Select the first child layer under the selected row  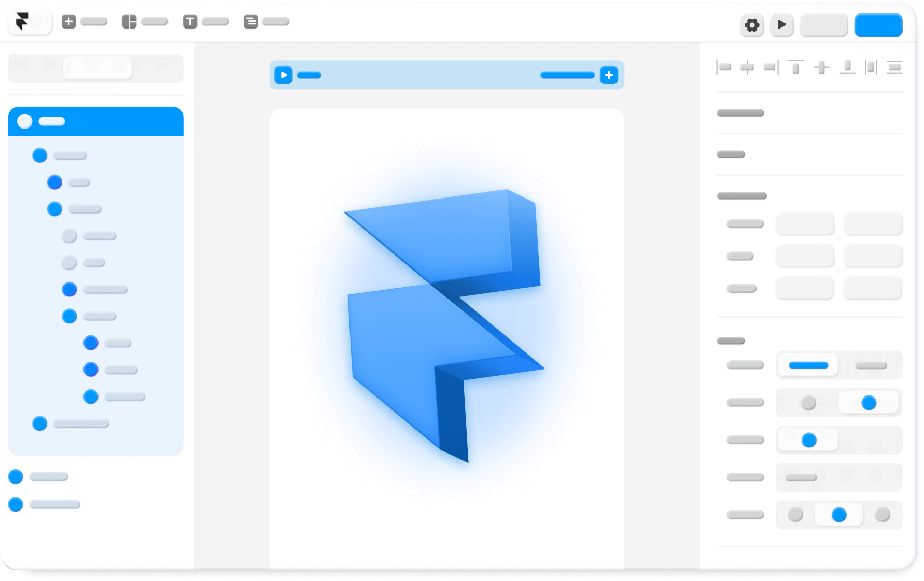(x=60, y=155)
